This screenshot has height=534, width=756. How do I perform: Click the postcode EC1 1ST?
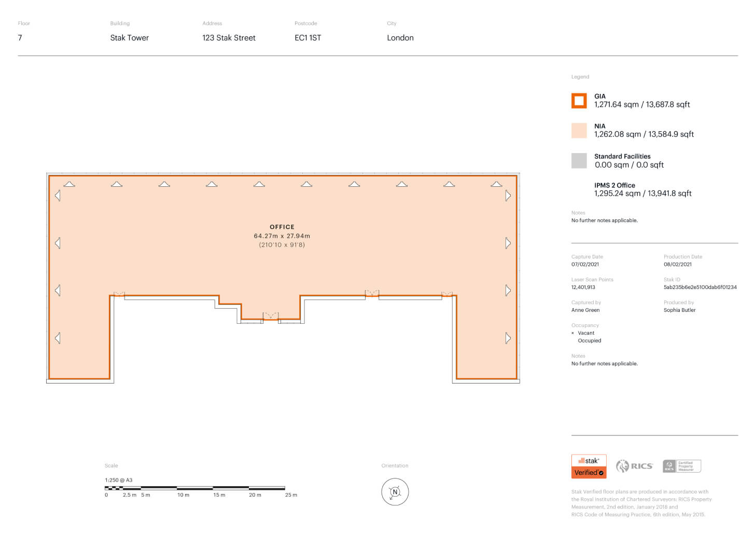pyautogui.click(x=308, y=38)
